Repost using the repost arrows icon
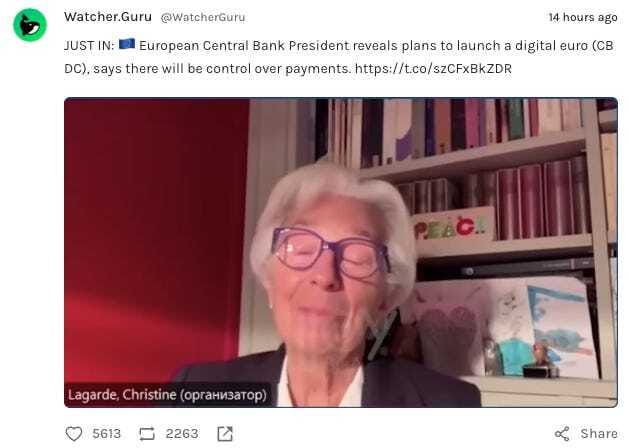 coord(147,434)
